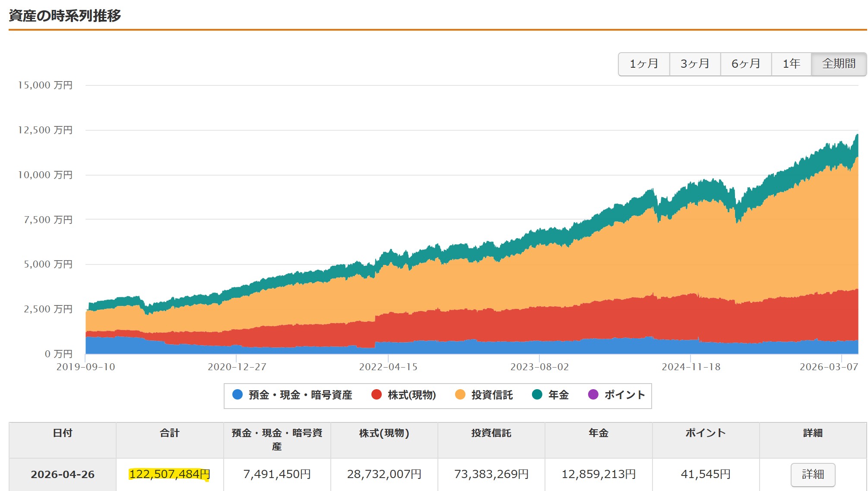
Task: Show 6ヶ月 period chart
Action: tap(746, 64)
